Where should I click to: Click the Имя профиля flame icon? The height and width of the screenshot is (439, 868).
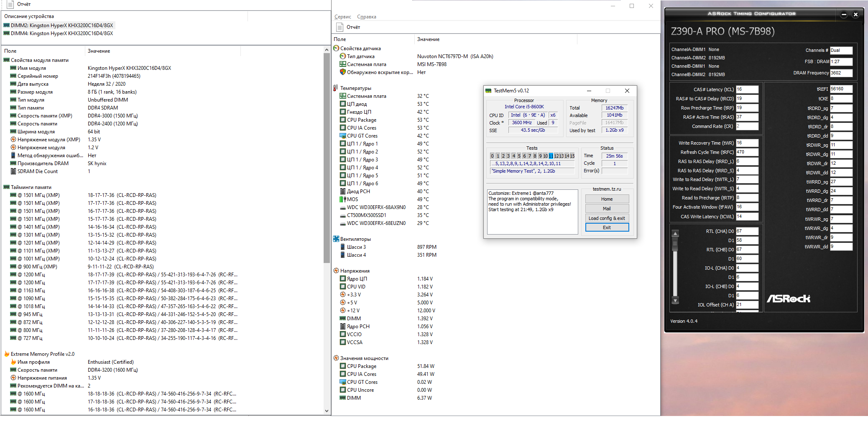(13, 362)
